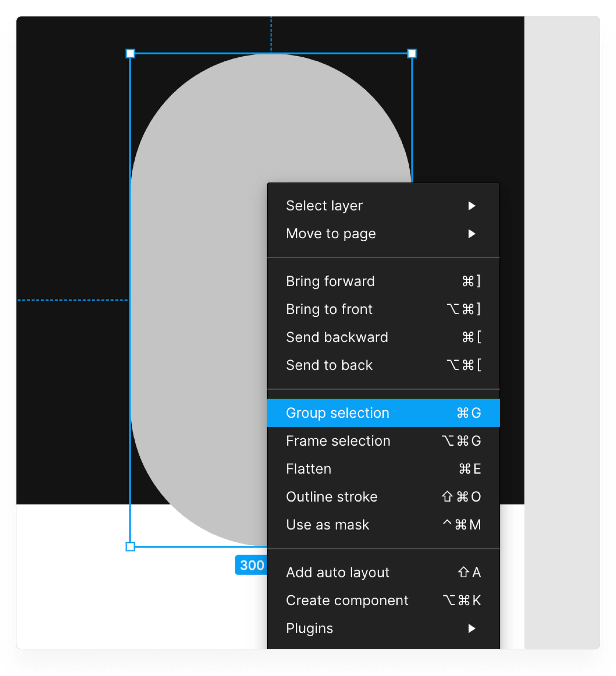Click Add auto layout entry
Image resolution: width=616 pixels, height=676 pixels.
click(x=383, y=572)
